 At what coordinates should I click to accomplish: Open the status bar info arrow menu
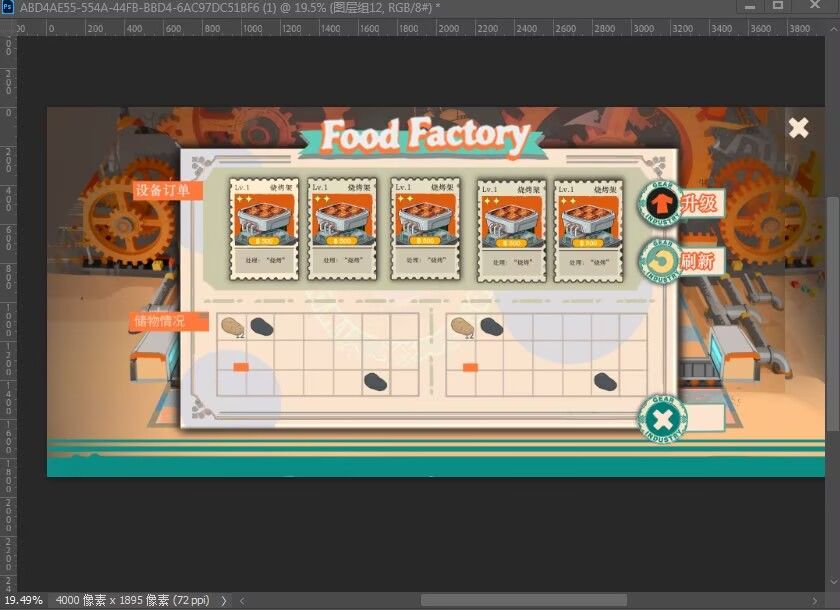(x=224, y=600)
